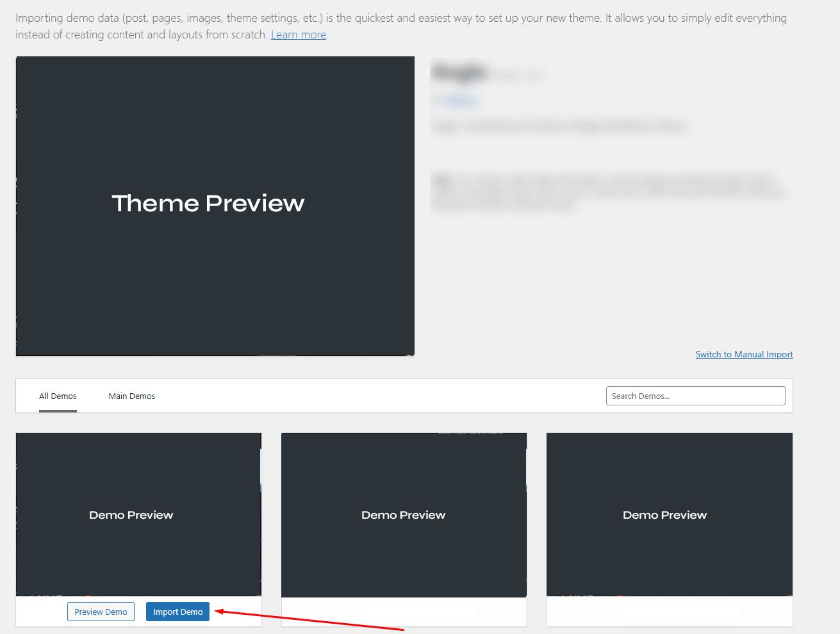The height and width of the screenshot is (634, 840).
Task: Switch to Manual Import
Action: 744,354
